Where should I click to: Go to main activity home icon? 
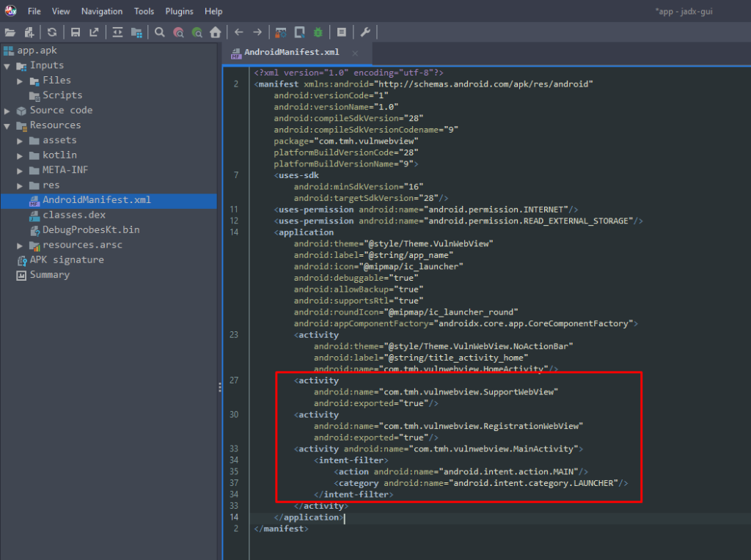[216, 32]
